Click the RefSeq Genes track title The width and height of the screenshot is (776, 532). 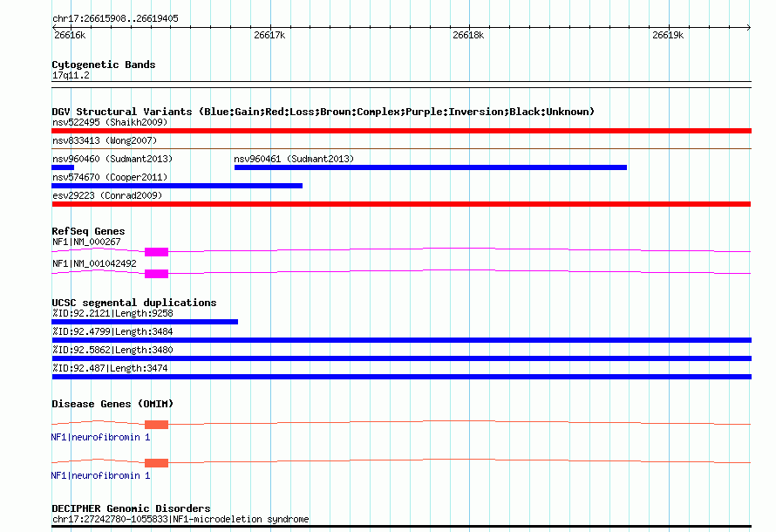(88, 231)
